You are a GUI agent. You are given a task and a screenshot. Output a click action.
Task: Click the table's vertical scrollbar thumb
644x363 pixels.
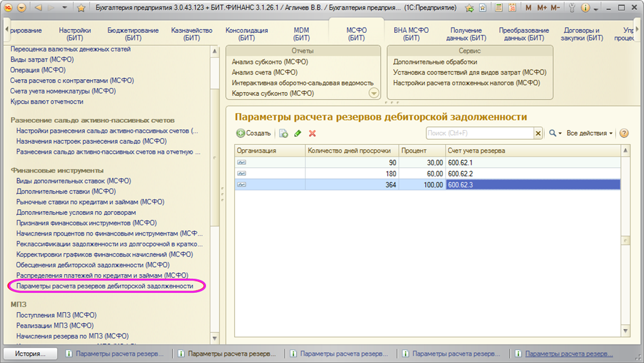pyautogui.click(x=625, y=239)
